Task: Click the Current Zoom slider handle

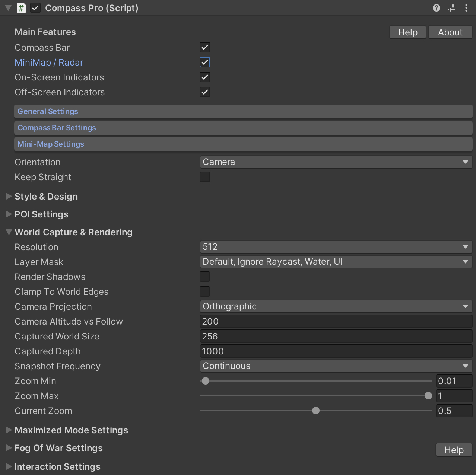Action: (x=316, y=411)
